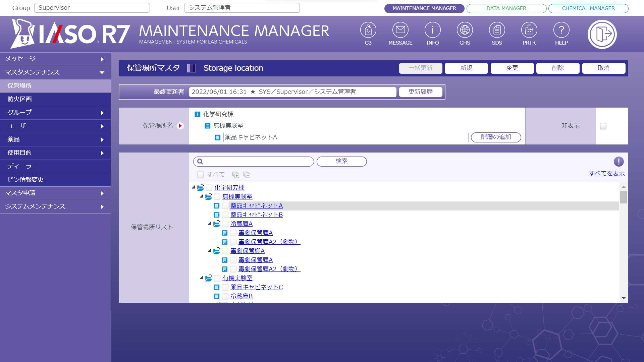Image resolution: width=644 pixels, height=362 pixels.
Task: Open the INFO icon
Action: click(x=432, y=31)
